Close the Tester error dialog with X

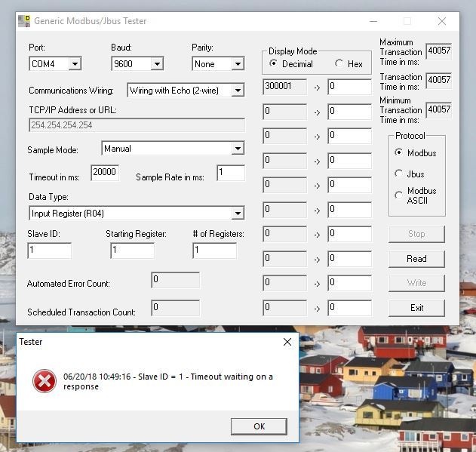[x=287, y=342]
